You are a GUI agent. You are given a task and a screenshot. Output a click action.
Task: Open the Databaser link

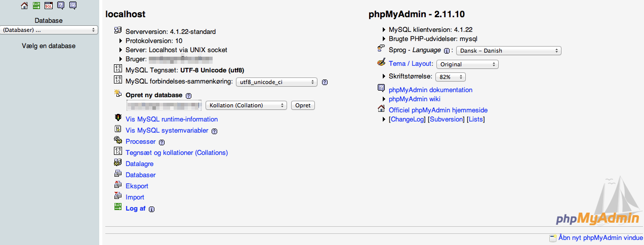(141, 175)
